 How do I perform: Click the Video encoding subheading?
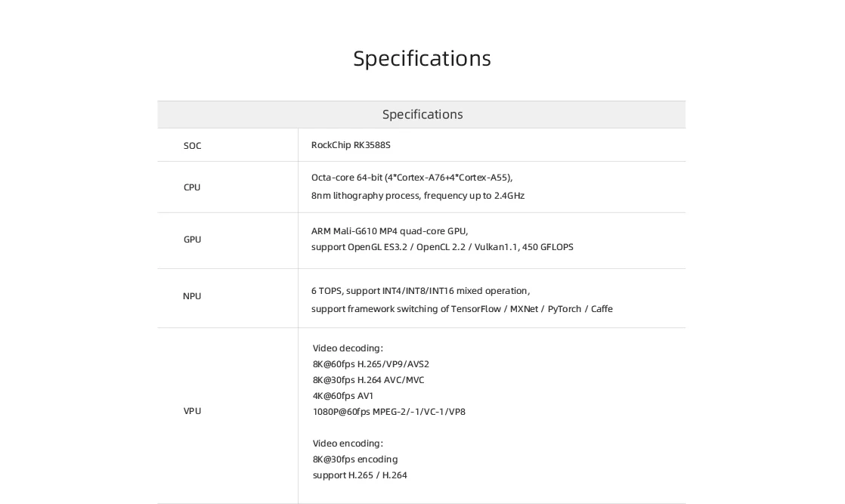(348, 444)
